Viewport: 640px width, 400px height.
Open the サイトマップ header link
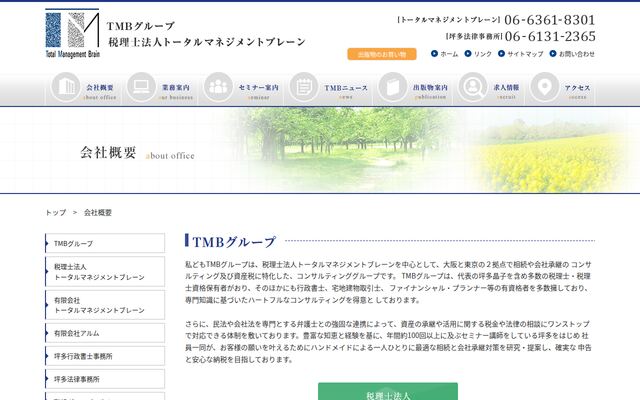click(525, 54)
